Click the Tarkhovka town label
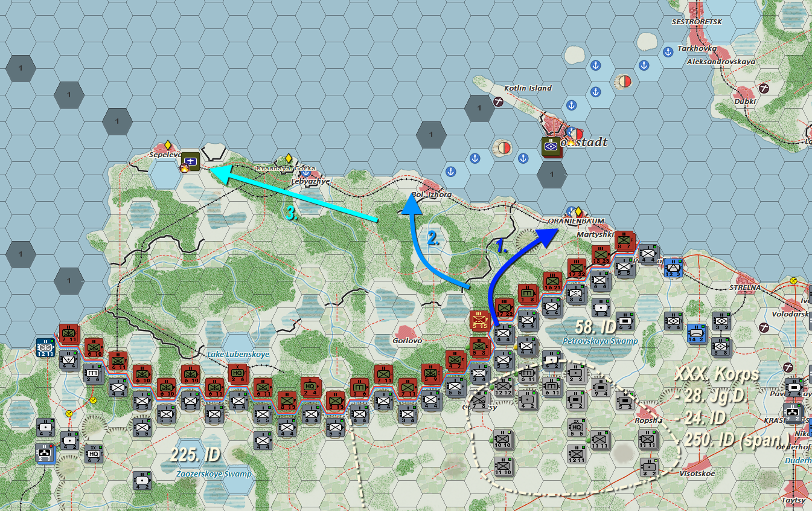 tap(697, 48)
